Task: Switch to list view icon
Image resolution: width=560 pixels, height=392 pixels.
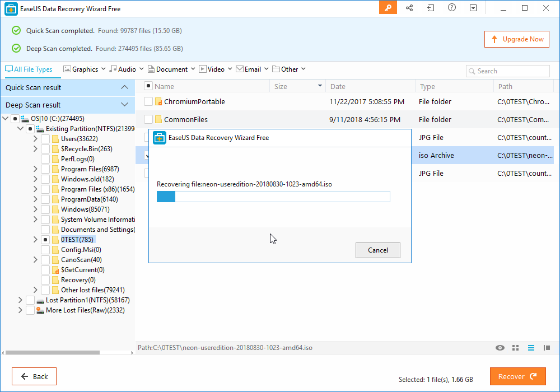Action: click(531, 348)
